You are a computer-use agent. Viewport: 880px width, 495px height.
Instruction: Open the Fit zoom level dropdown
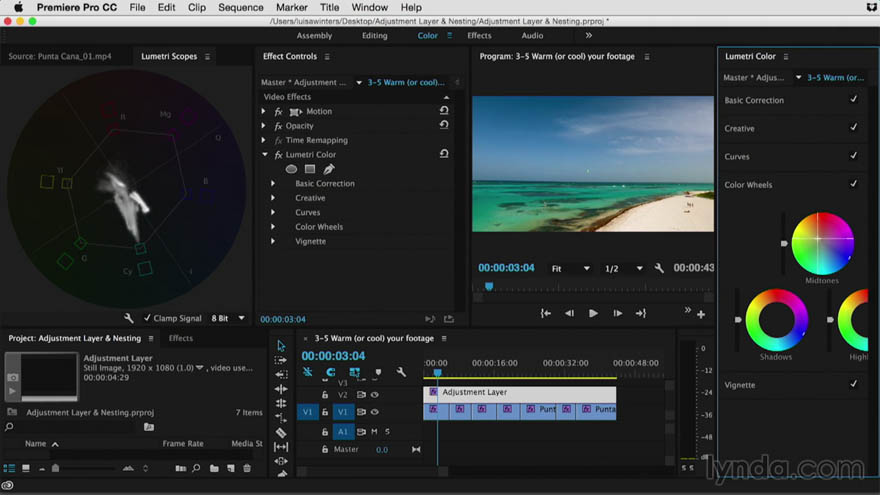tap(570, 269)
